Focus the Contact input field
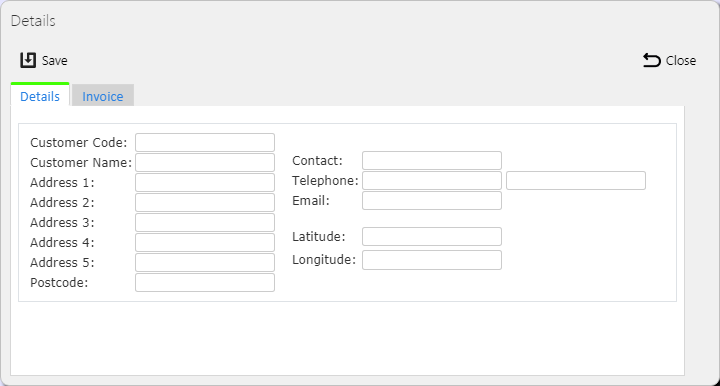Viewport: 720px width, 386px height. [x=432, y=161]
